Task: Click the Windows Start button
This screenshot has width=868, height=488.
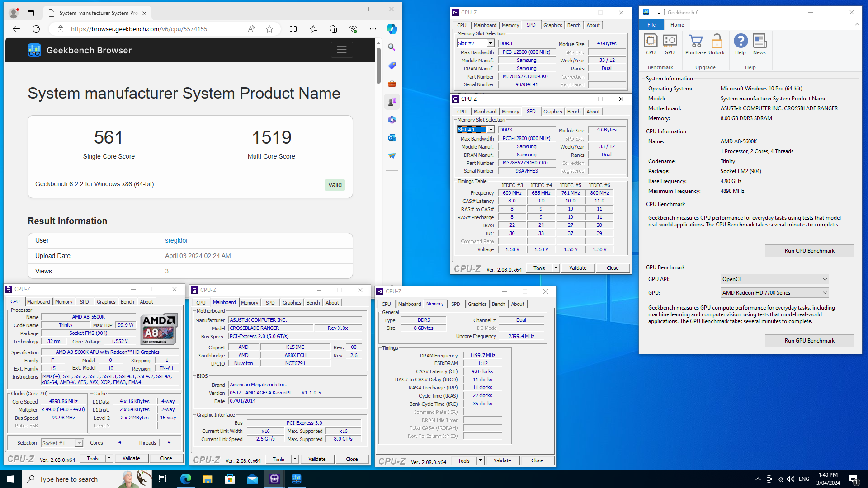Action: [x=11, y=479]
